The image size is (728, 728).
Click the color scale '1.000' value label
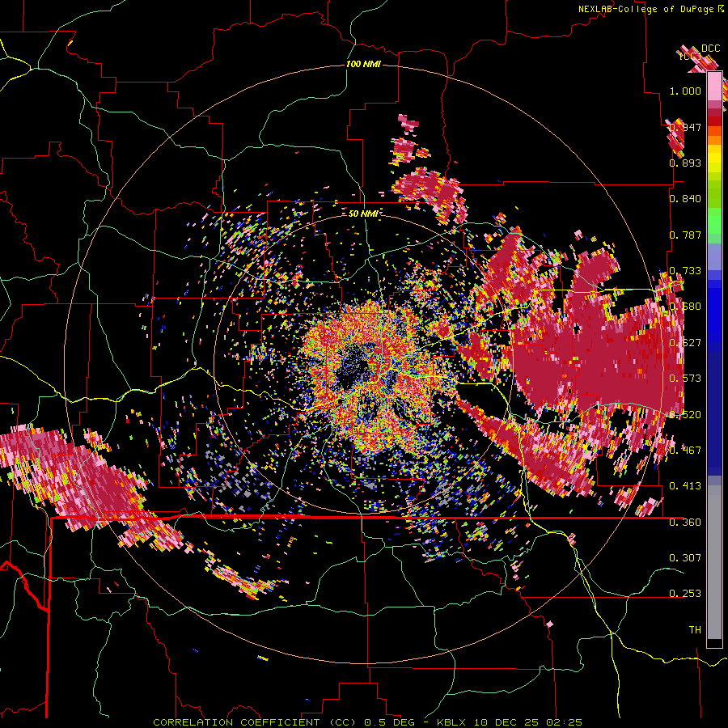tap(685, 91)
